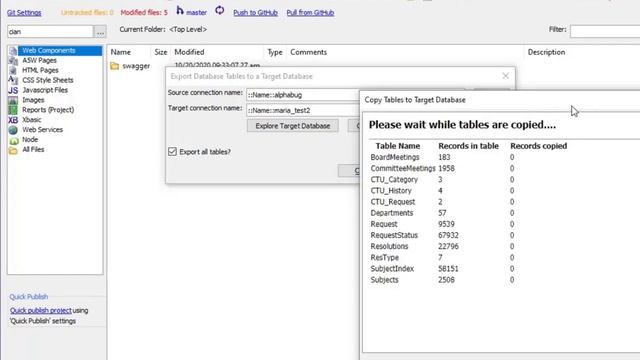Select the BoardMeetings table row
The width and height of the screenshot is (640, 360).
(469, 157)
